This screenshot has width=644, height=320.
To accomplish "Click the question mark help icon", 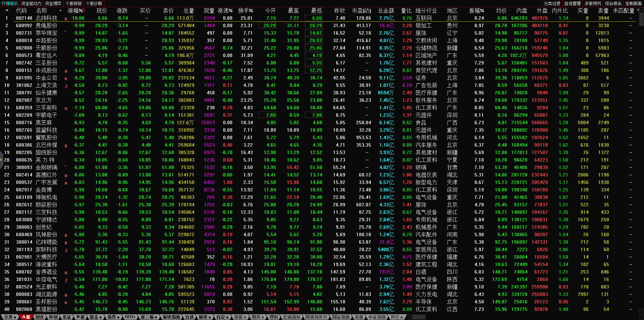I will click(x=638, y=11).
